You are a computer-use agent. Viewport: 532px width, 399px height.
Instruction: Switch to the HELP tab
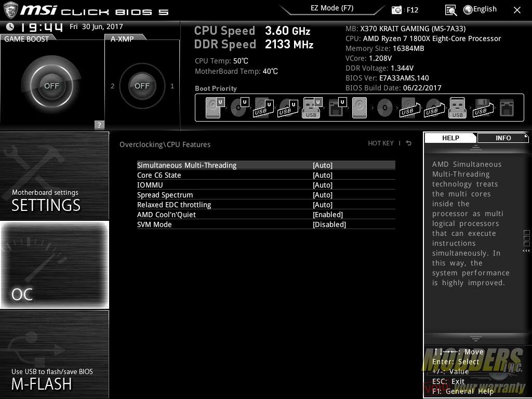click(x=450, y=138)
